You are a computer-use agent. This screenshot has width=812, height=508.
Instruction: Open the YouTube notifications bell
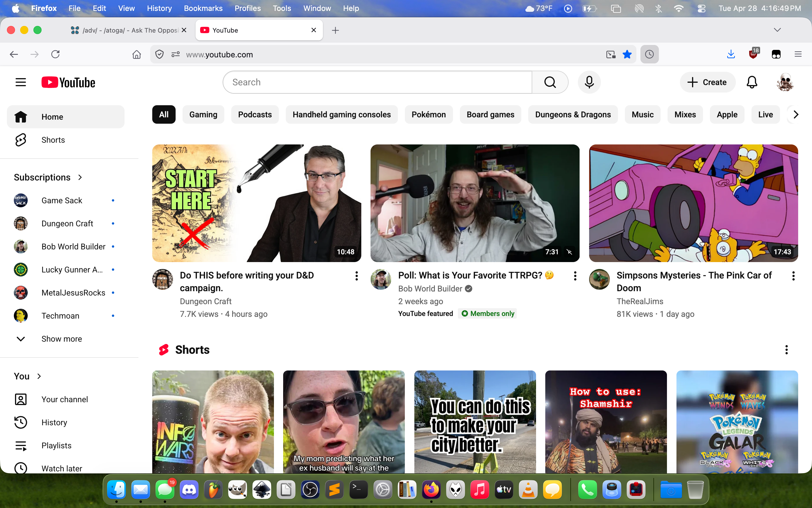[x=751, y=82]
